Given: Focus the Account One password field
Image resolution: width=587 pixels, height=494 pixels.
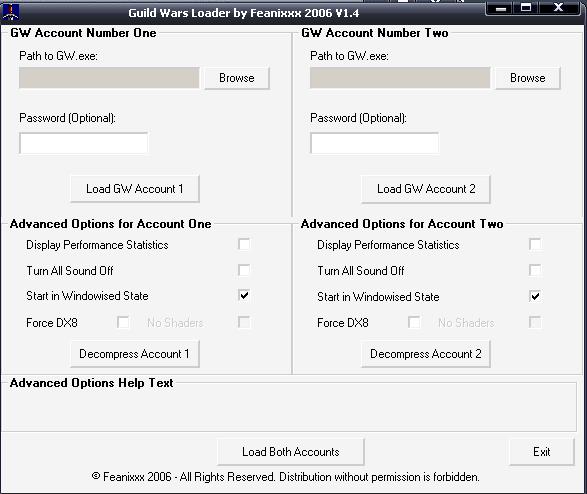Looking at the screenshot, I should click(x=83, y=143).
